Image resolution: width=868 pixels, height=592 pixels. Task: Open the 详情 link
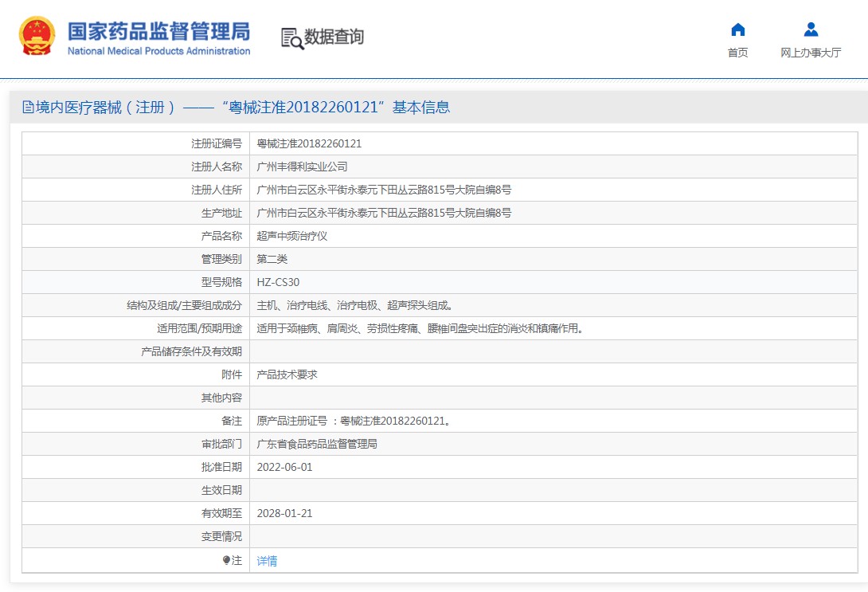click(267, 561)
